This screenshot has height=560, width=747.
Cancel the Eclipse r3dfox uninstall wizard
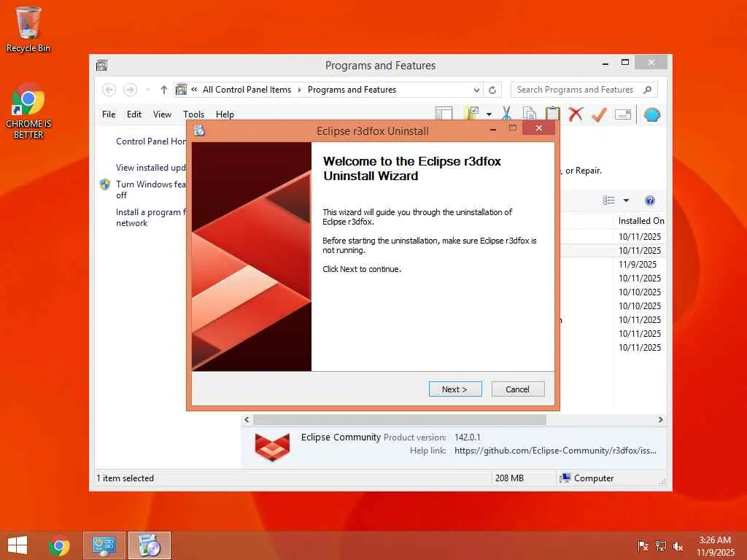pyautogui.click(x=517, y=389)
